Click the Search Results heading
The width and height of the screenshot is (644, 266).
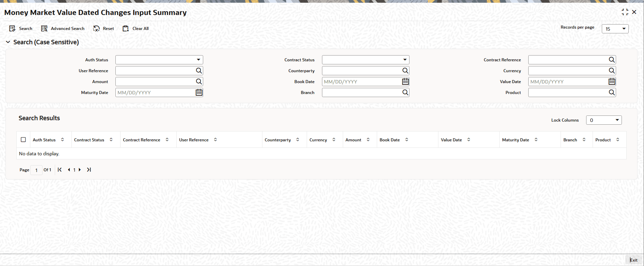coord(39,118)
